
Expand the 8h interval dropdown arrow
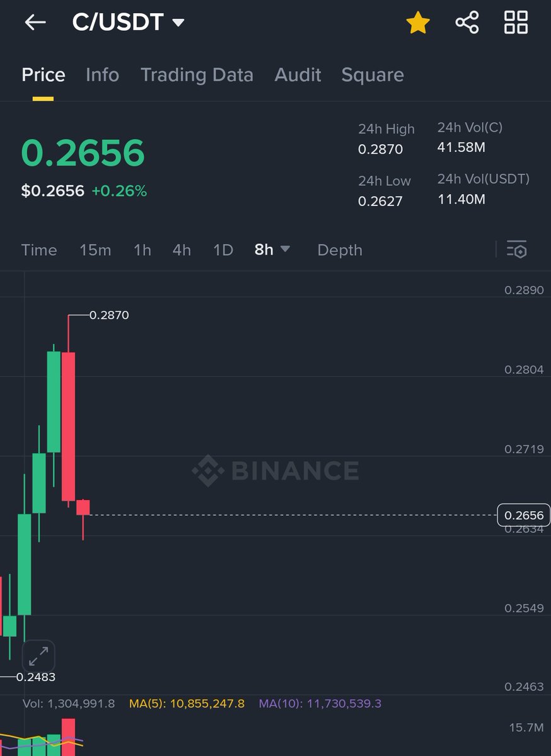coord(285,249)
